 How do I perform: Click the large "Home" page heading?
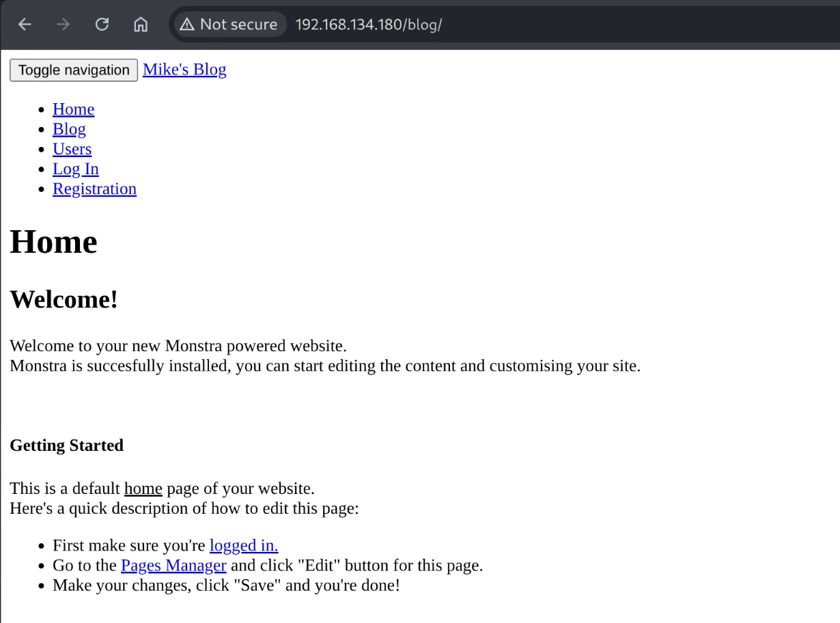pyautogui.click(x=53, y=242)
